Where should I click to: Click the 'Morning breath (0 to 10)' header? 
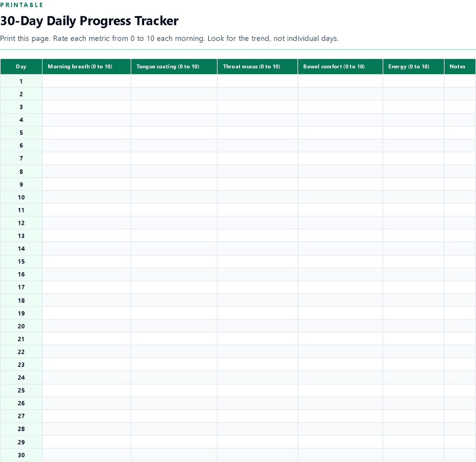coord(87,67)
